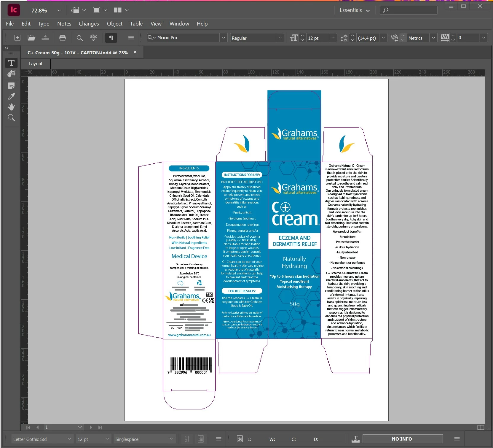Open Find/Change magnifier icon in toolbar

click(x=79, y=38)
